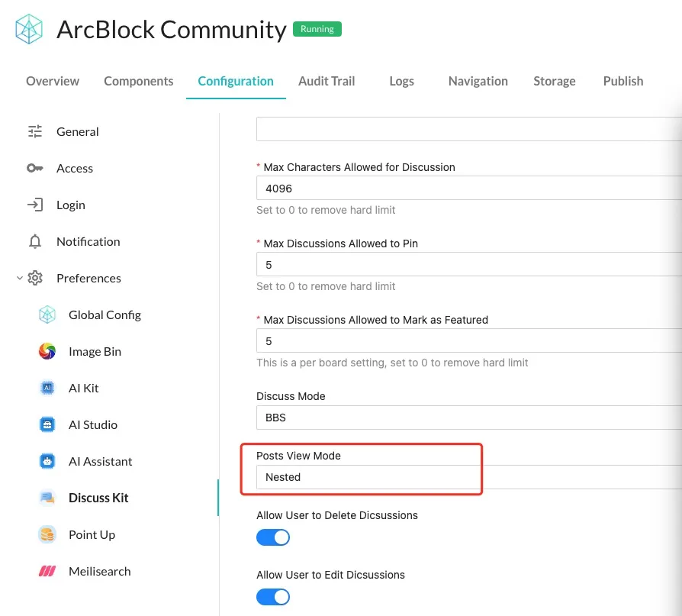Open the Logs tab
Image resolution: width=682 pixels, height=616 pixels.
coord(401,81)
